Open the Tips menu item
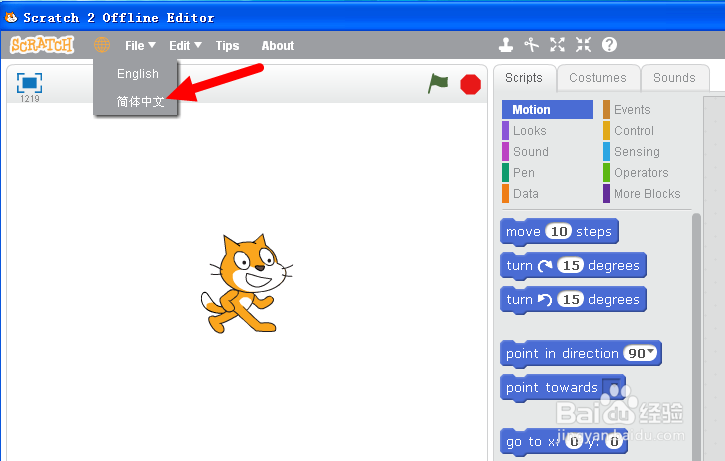725x461 pixels. click(227, 46)
